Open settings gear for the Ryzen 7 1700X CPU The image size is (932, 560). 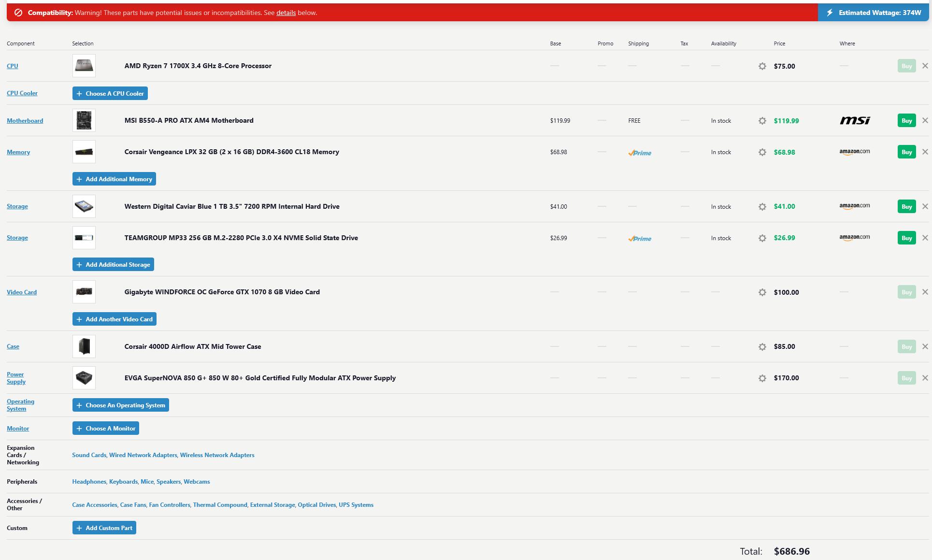pos(762,66)
